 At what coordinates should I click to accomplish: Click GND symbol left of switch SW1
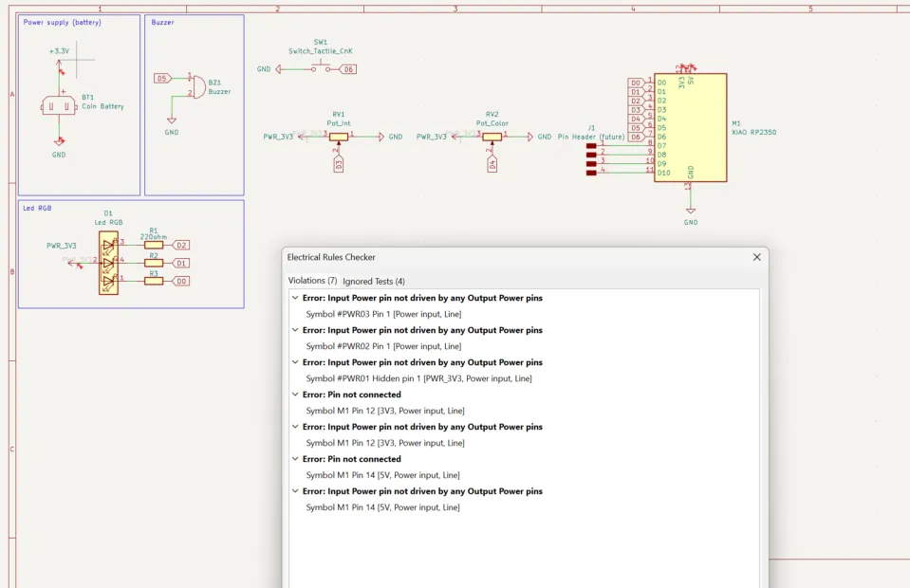[x=279, y=69]
